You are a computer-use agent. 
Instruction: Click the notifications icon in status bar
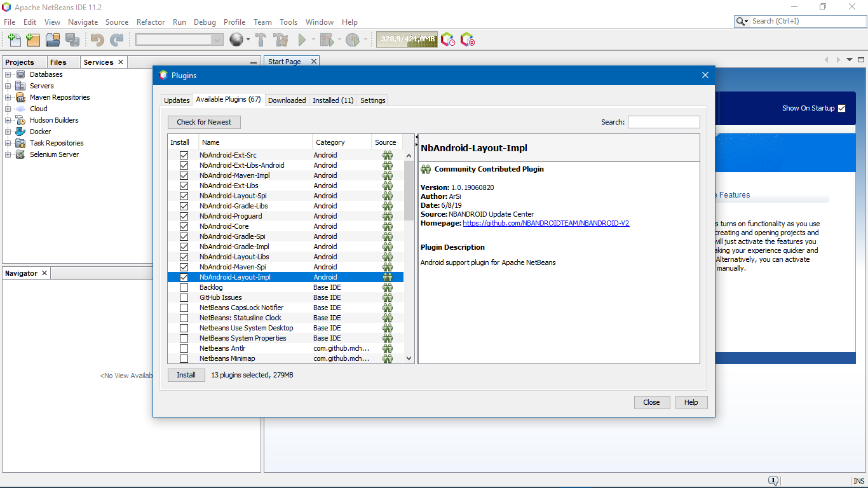coord(773,481)
